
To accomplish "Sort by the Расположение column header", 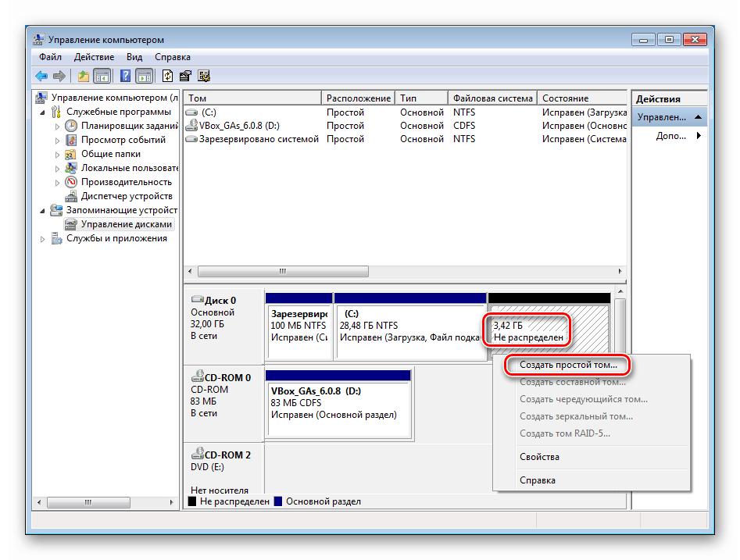I will pos(358,98).
